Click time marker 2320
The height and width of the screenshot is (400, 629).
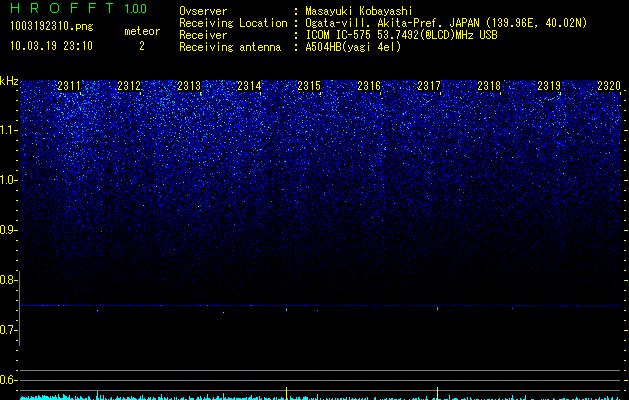click(609, 86)
